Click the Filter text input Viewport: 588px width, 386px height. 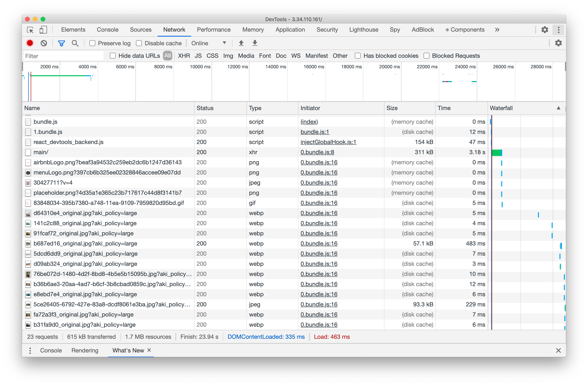pos(63,56)
